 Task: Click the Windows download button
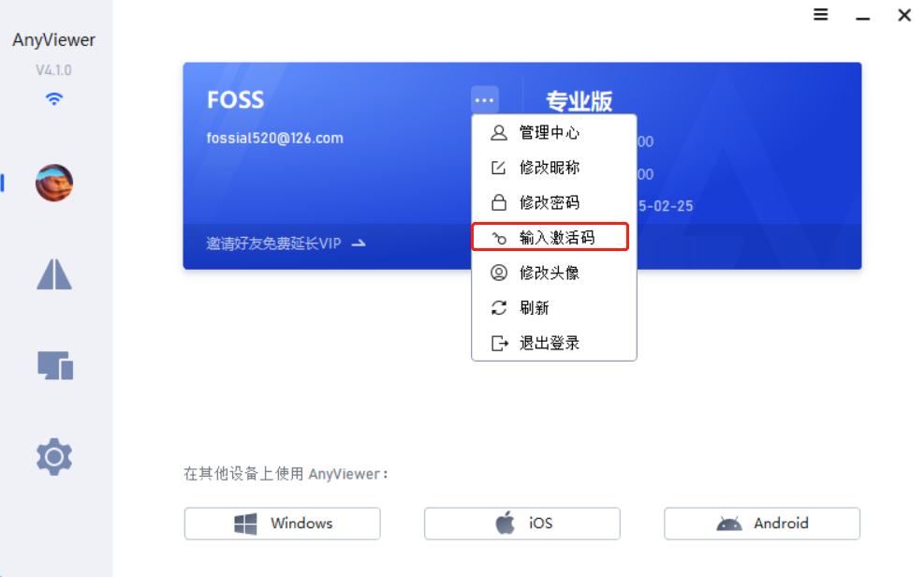(282, 524)
